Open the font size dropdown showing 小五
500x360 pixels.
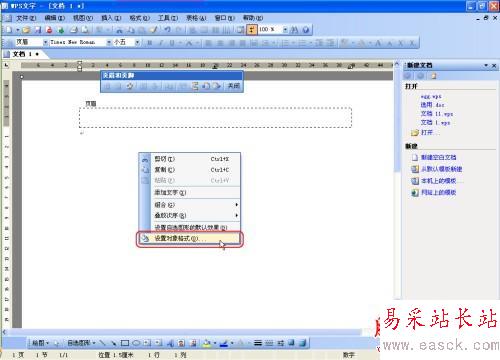(x=137, y=42)
